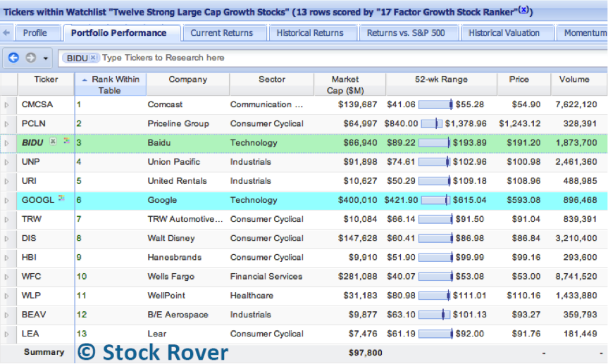Expand the BEAV row
This screenshot has height=364, width=608.
[x=6, y=315]
